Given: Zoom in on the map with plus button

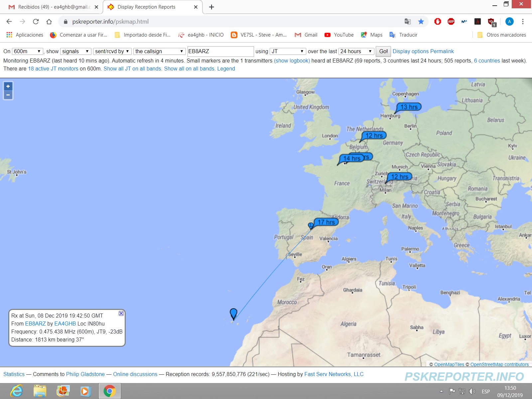Looking at the screenshot, I should (x=8, y=86).
